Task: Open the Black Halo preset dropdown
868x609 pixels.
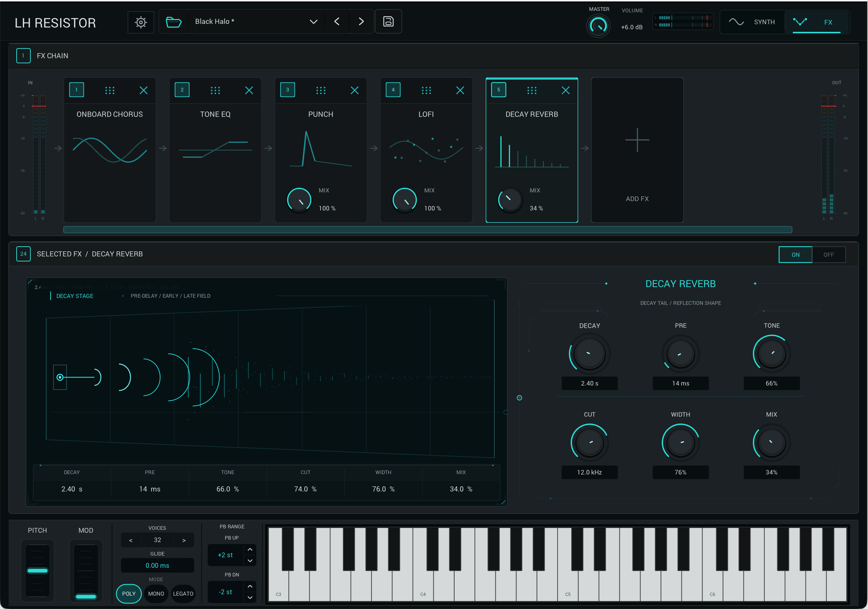Action: pos(255,22)
